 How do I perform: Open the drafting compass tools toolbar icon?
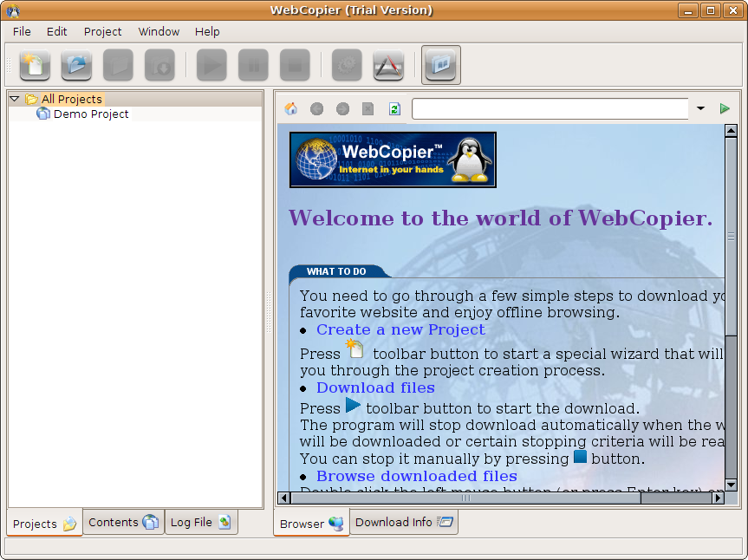tap(389, 65)
